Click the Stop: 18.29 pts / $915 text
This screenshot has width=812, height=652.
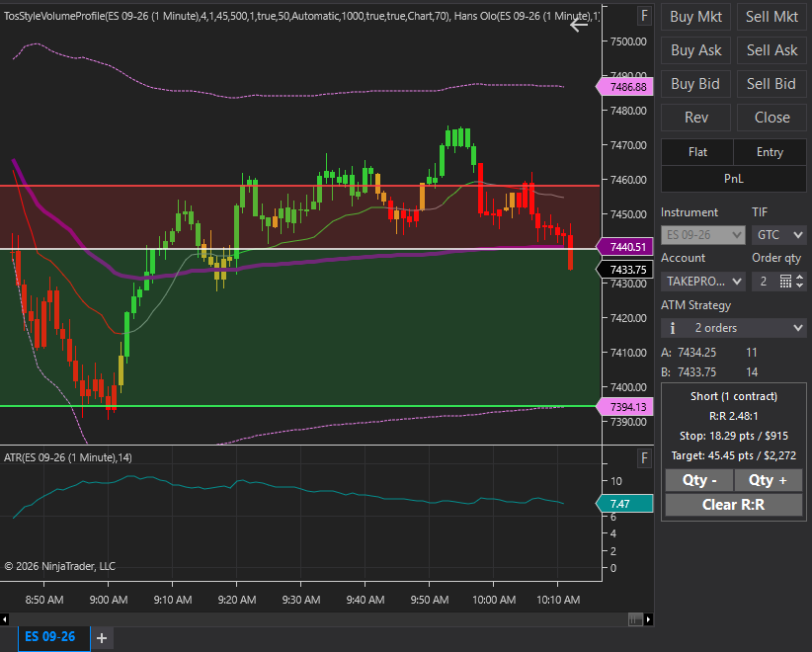(733, 436)
